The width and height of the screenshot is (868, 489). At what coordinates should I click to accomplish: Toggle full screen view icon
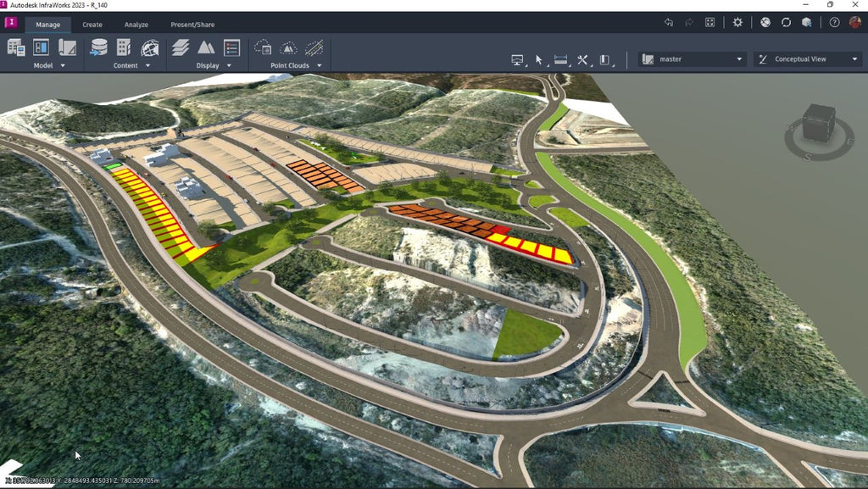(x=710, y=23)
